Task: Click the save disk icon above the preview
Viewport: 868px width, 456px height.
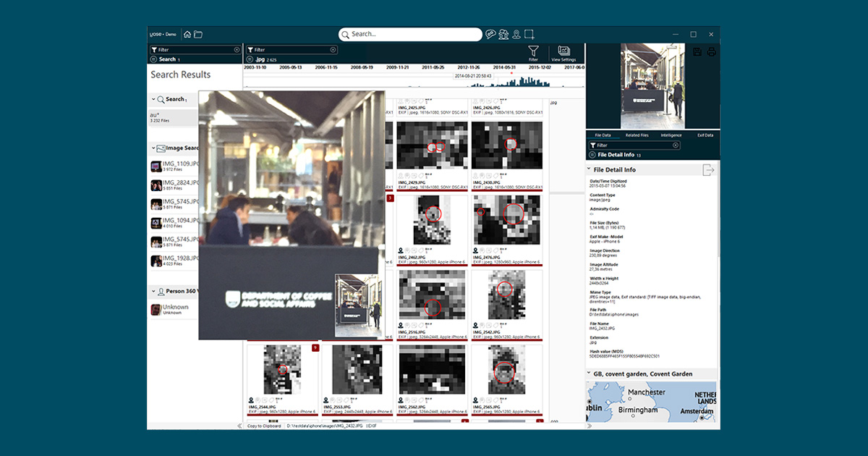Action: 697,52
